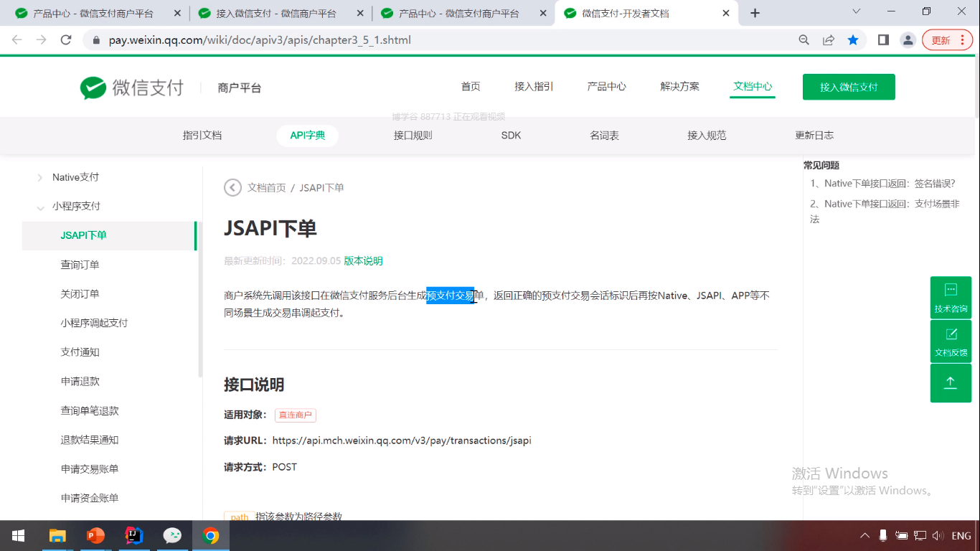980x551 pixels.
Task: Open File Explorer from taskbar
Action: 57,535
